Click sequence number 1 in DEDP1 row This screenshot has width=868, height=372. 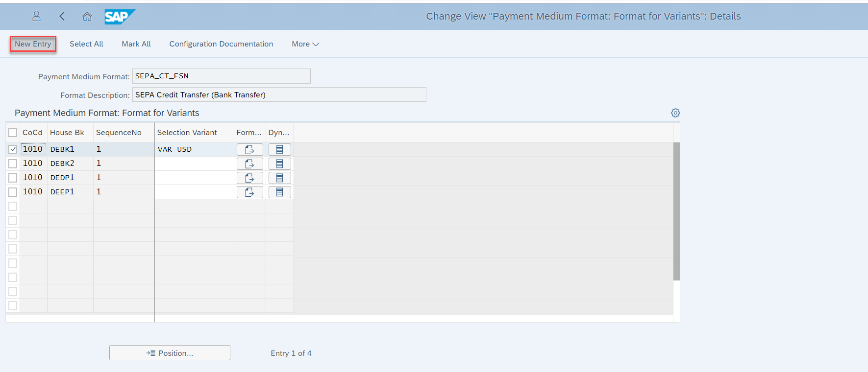pos(124,178)
